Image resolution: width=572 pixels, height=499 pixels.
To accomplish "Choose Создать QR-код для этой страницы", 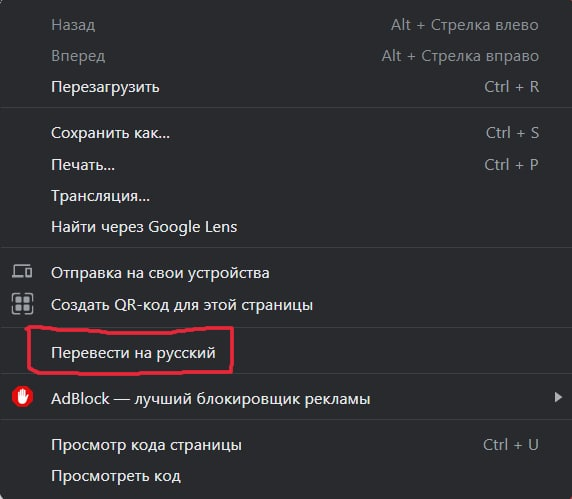I will pyautogui.click(x=286, y=304).
